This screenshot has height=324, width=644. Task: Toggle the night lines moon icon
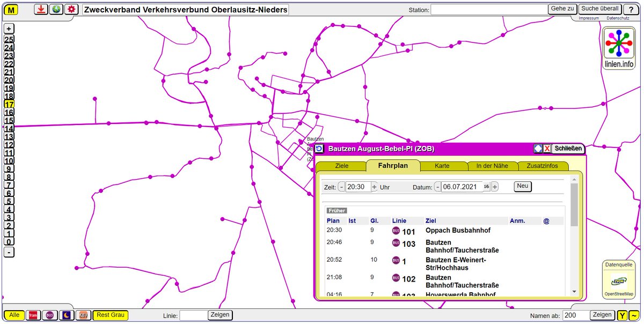(65, 315)
